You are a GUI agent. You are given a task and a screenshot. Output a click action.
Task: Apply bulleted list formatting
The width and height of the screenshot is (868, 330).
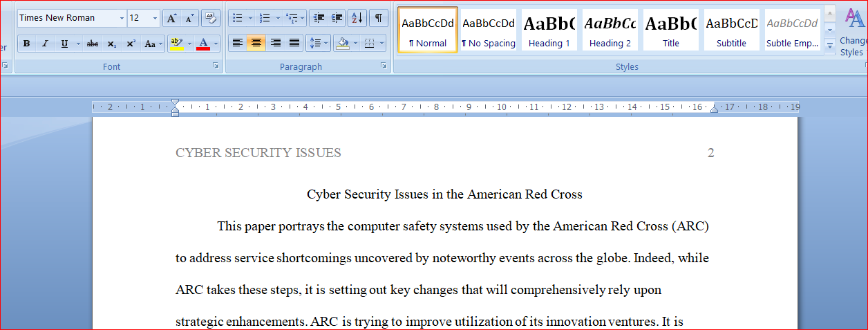236,18
